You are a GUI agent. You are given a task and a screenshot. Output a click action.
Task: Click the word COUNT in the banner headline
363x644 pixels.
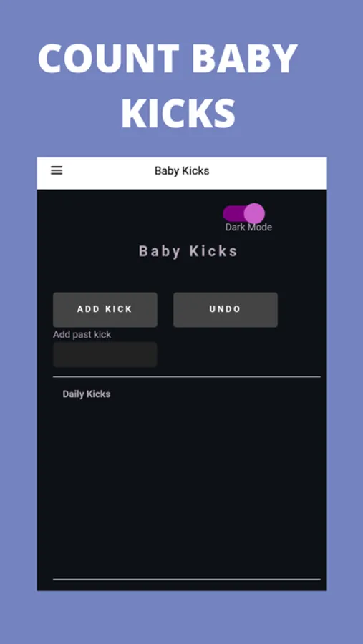(x=109, y=58)
